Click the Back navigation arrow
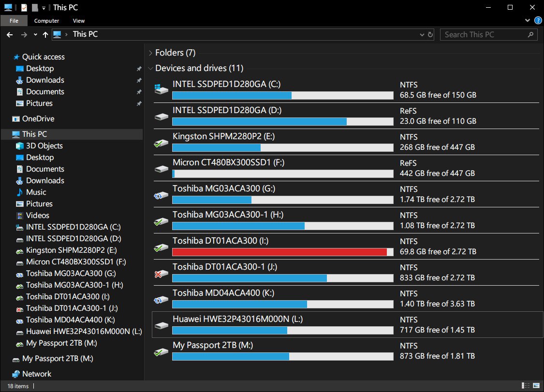Image resolution: width=544 pixels, height=392 pixels. coord(10,35)
